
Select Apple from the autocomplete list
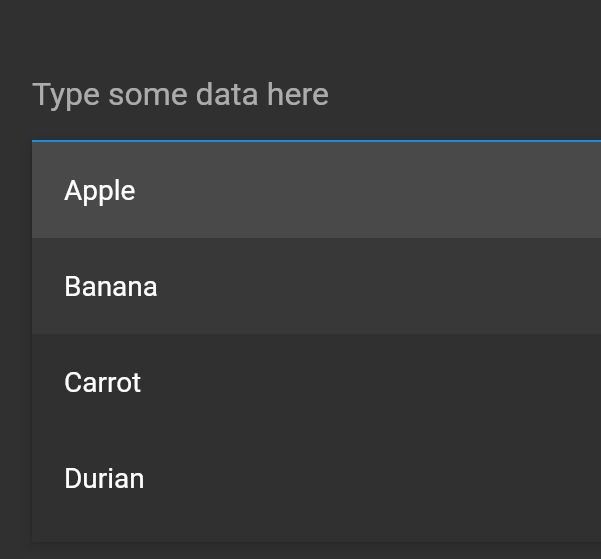coord(300,190)
